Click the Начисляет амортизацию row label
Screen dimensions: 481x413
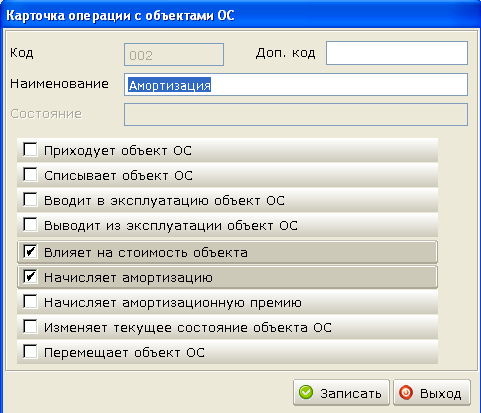tap(128, 278)
